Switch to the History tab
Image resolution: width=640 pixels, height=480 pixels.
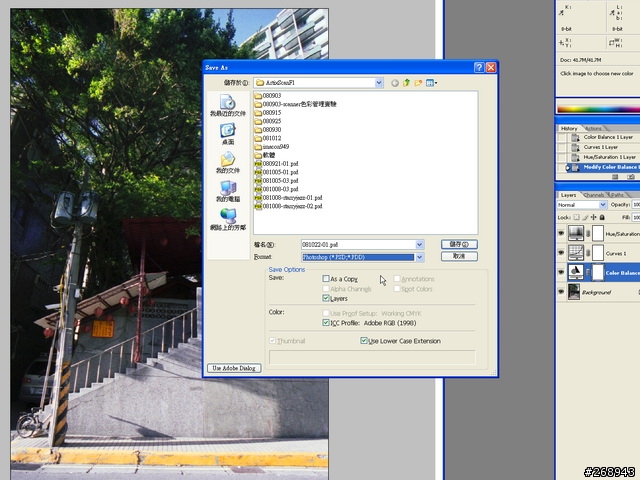click(569, 128)
